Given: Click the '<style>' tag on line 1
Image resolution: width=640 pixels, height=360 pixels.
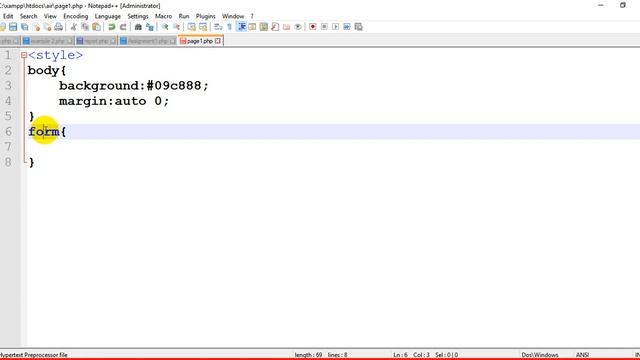Looking at the screenshot, I should 55,55.
